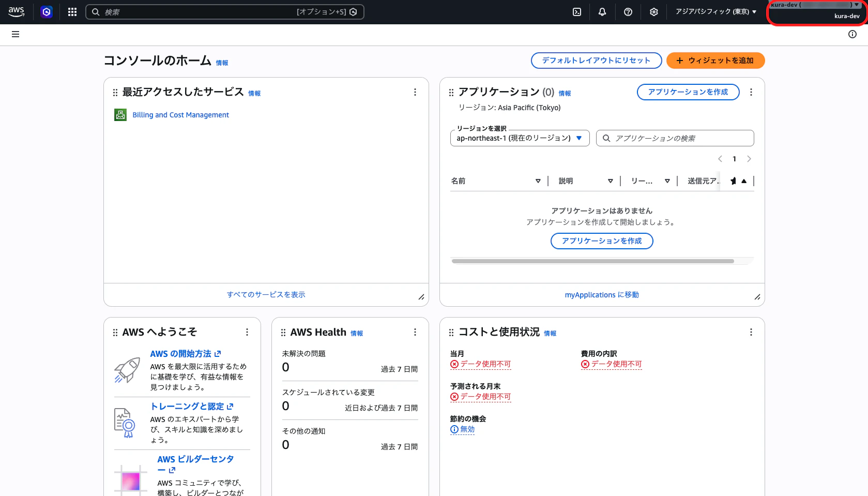This screenshot has width=868, height=496.
Task: Click データ使用不可 under 予測される月末
Action: [x=481, y=397]
